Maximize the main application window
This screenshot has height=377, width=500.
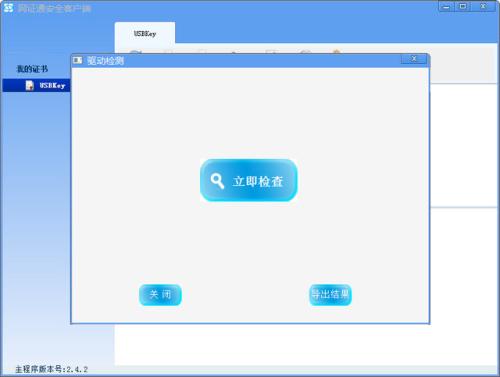pyautogui.click(x=463, y=7)
